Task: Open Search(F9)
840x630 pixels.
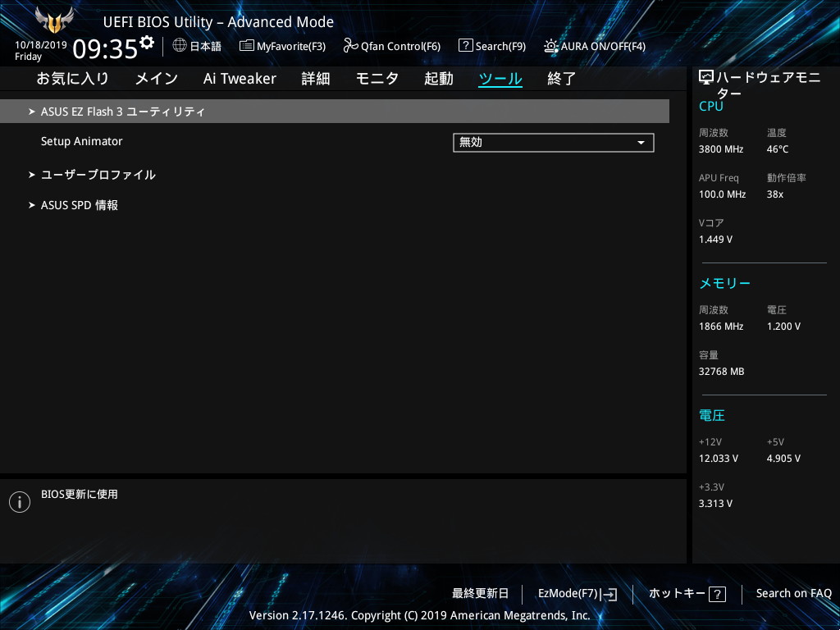Action: point(492,46)
